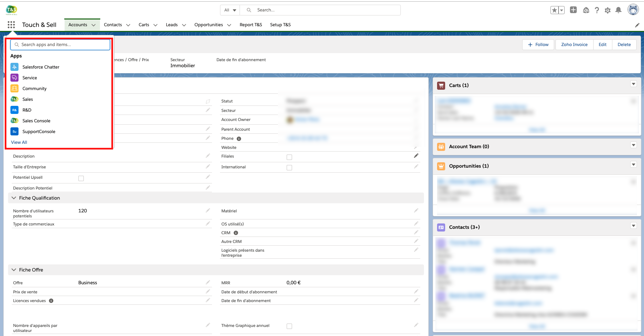Open the Sales Console app
Viewport: 644px width, 336px height.
tap(36, 121)
